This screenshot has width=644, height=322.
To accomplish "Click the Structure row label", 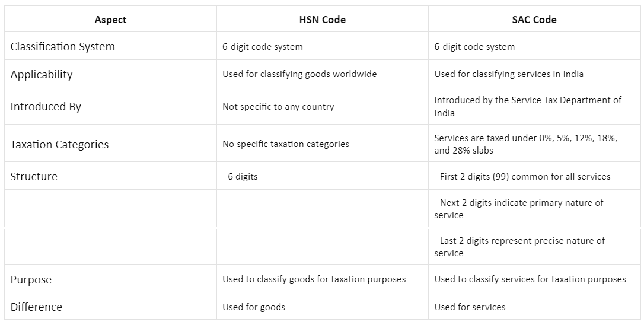I will pyautogui.click(x=34, y=176).
